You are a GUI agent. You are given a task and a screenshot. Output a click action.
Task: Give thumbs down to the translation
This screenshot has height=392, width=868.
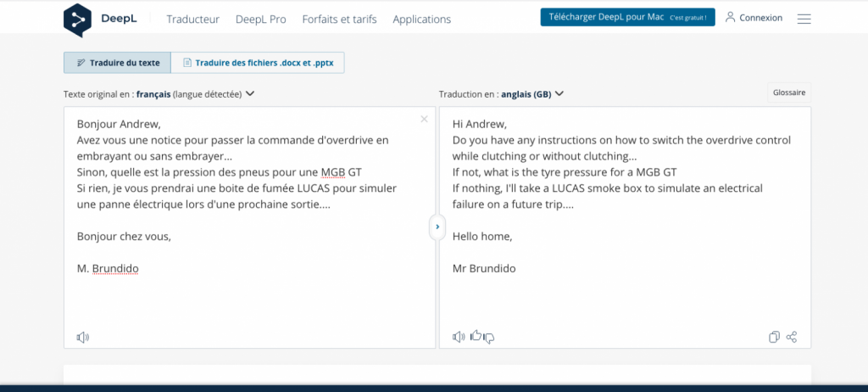(x=489, y=338)
